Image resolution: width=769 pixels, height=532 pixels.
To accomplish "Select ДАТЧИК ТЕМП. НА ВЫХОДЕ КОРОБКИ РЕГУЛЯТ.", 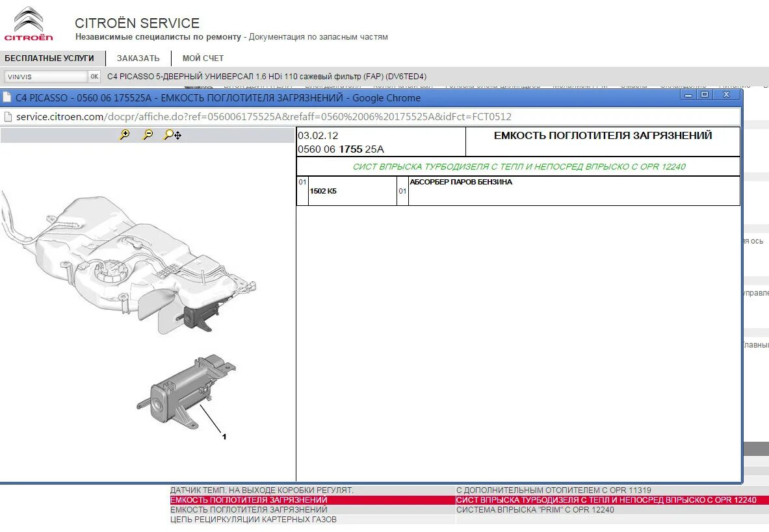I will click(261, 490).
